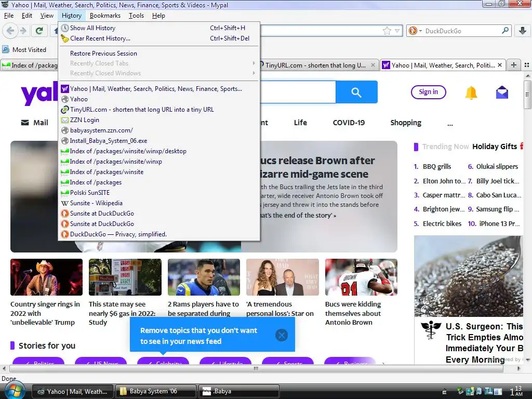Open ZZN Login history entry
Screen dimensions: 532x399
coord(159,120)
